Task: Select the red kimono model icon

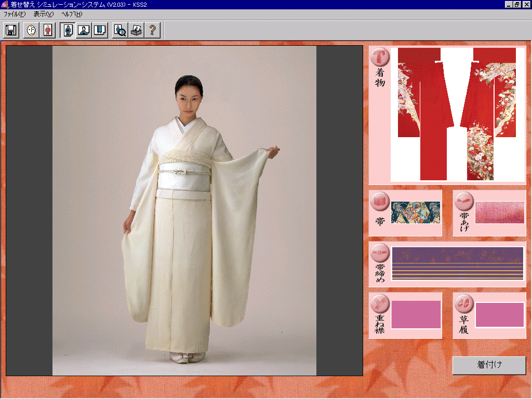Action: point(47,30)
